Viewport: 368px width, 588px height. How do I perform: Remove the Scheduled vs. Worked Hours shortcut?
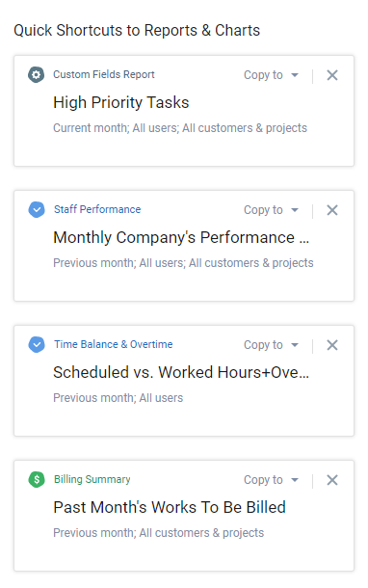(x=332, y=345)
